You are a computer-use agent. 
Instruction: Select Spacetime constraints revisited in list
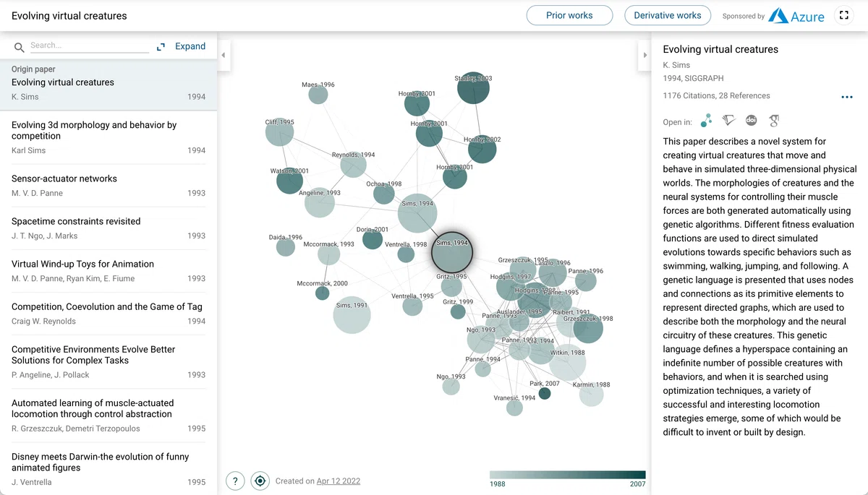click(109, 228)
